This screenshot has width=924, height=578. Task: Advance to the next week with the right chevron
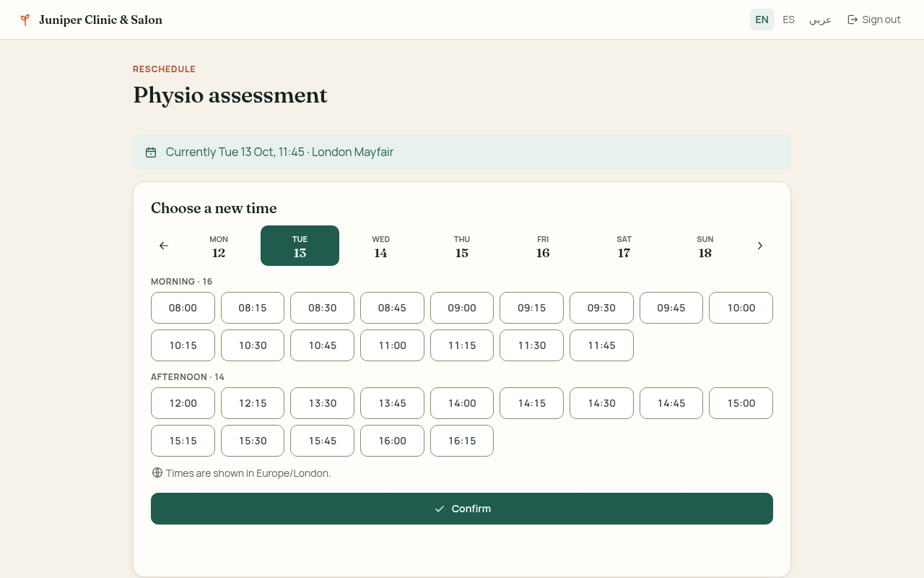pyautogui.click(x=760, y=246)
